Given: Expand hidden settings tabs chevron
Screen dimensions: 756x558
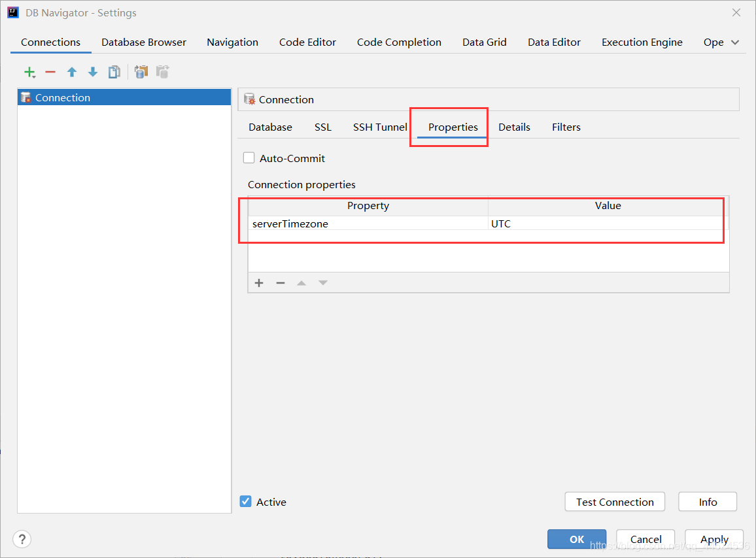Looking at the screenshot, I should pyautogui.click(x=735, y=42).
